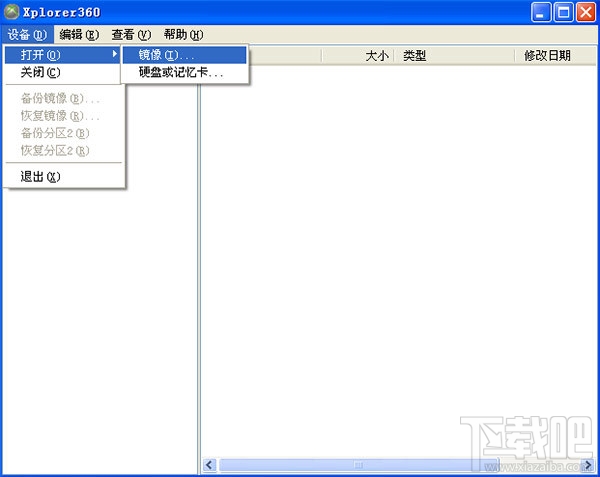Minimize the Xplorer360 window
Viewport: 600px width, 477px height.
541,12
